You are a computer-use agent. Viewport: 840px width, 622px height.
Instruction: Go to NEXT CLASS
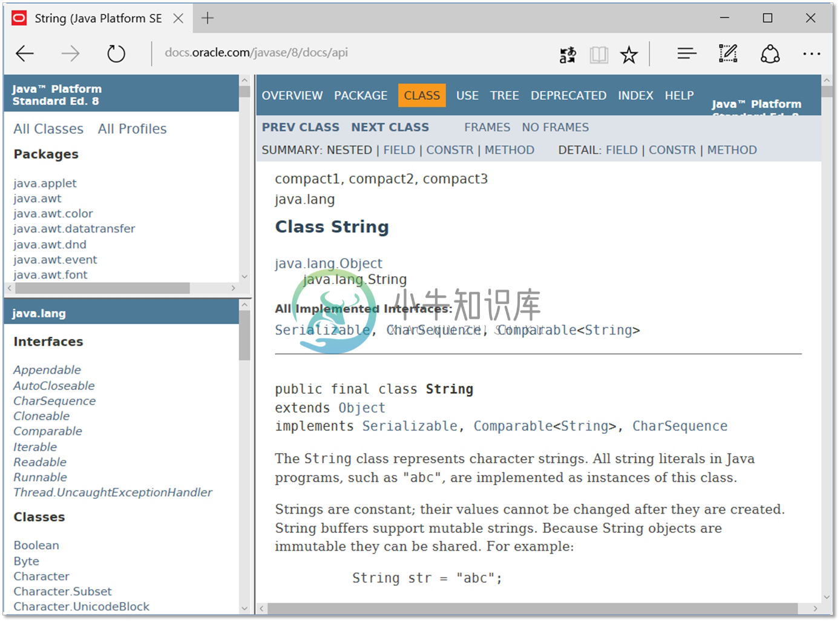click(390, 127)
